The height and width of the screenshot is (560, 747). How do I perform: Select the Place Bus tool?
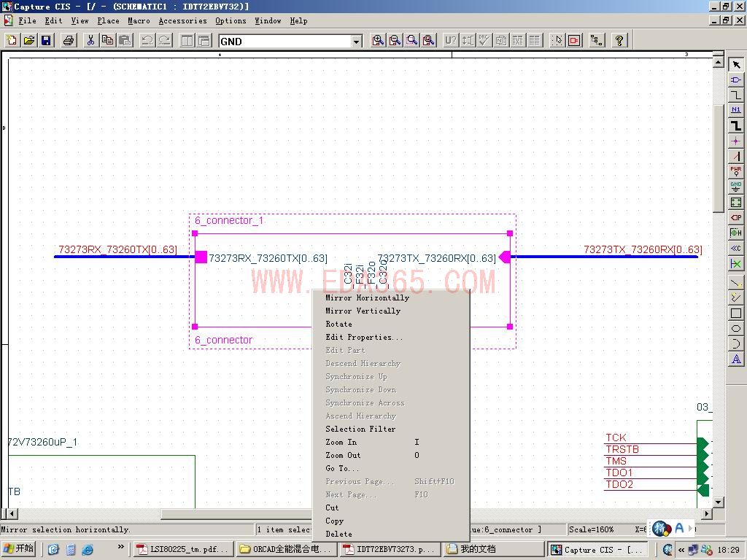[x=736, y=125]
